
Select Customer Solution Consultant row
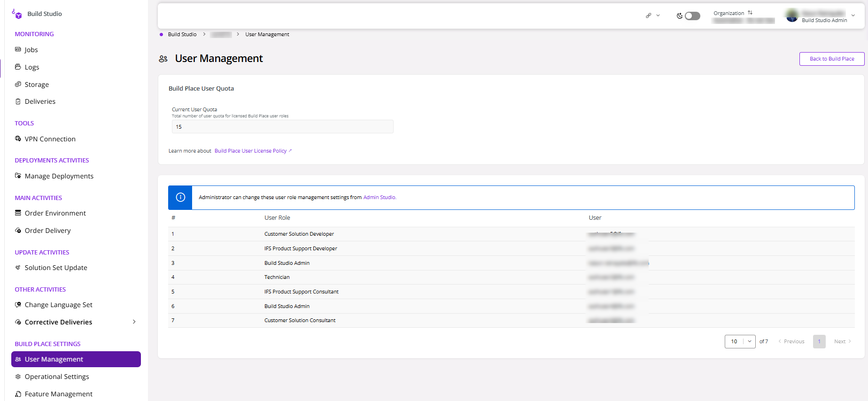pyautogui.click(x=511, y=320)
